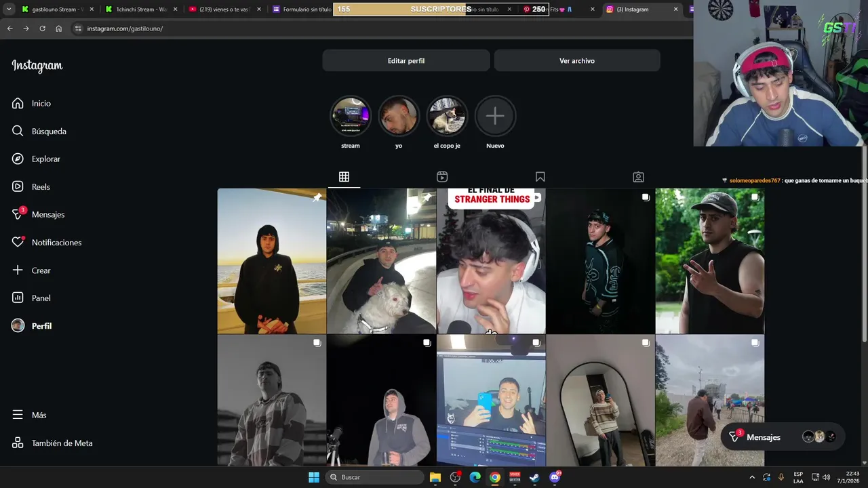
Task: Open the 'yo' story highlight
Action: click(399, 116)
